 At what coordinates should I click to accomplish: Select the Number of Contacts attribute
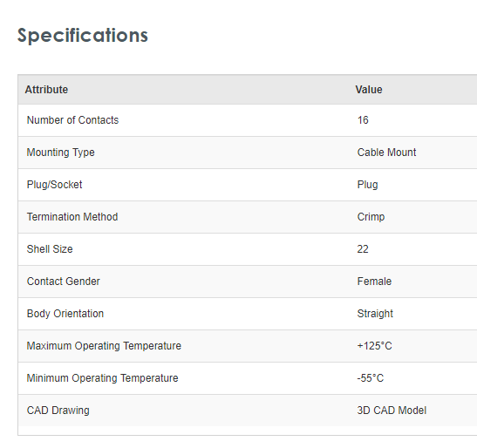tap(72, 120)
